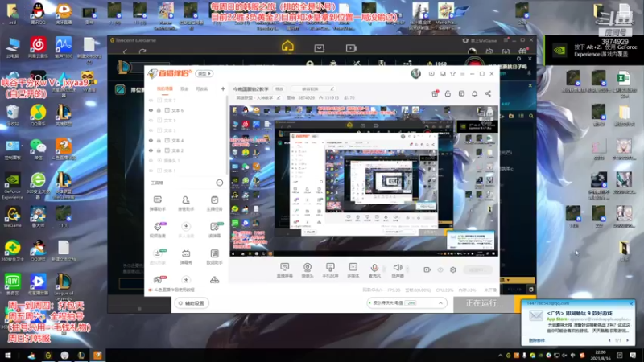Toggle the lock on 文本 6 layer
The image size is (644, 362).
[x=159, y=110]
